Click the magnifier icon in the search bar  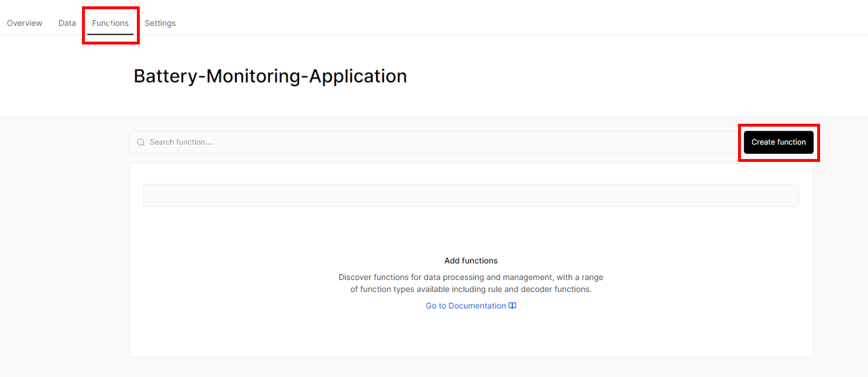pyautogui.click(x=140, y=142)
